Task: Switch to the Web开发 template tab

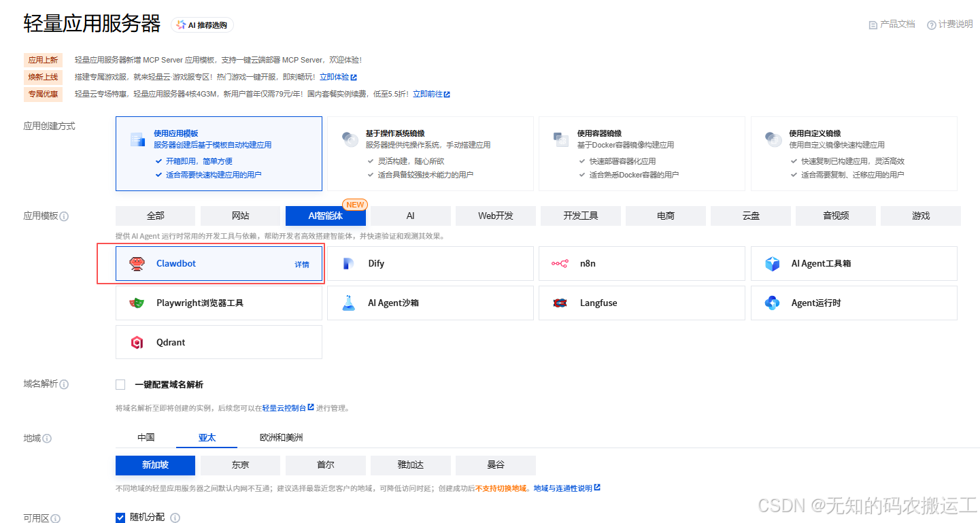Action: point(495,216)
